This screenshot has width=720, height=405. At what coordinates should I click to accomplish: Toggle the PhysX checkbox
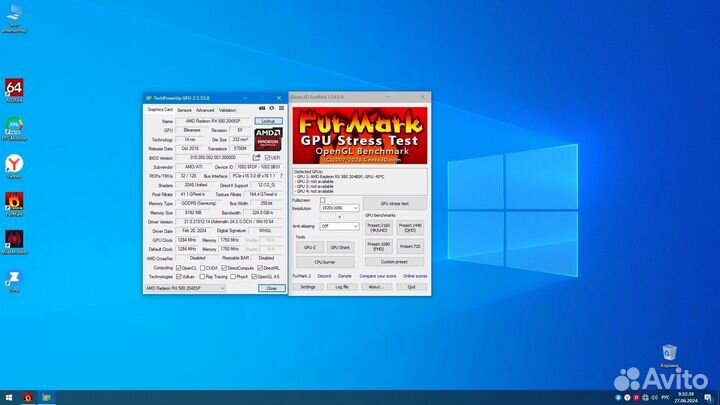pyautogui.click(x=233, y=277)
